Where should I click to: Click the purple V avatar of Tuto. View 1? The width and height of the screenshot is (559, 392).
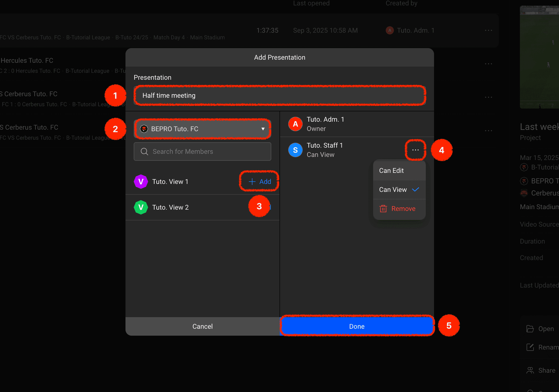(x=141, y=182)
